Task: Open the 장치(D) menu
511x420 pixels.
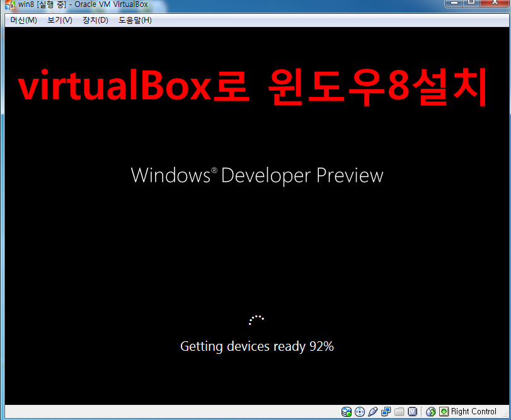Action: click(95, 20)
